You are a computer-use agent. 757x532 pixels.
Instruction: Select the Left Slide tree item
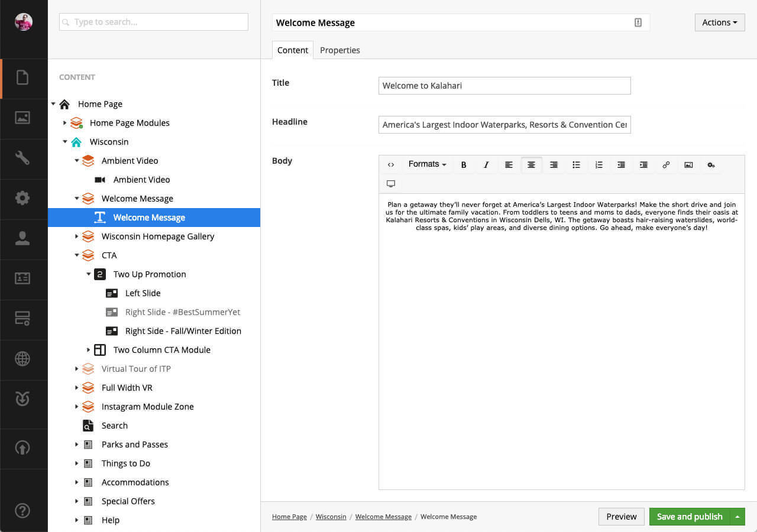point(143,293)
